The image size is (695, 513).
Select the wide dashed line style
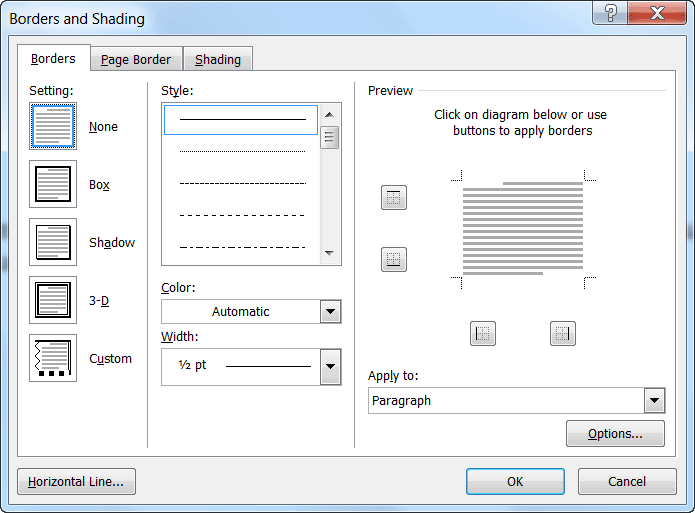coord(242,215)
